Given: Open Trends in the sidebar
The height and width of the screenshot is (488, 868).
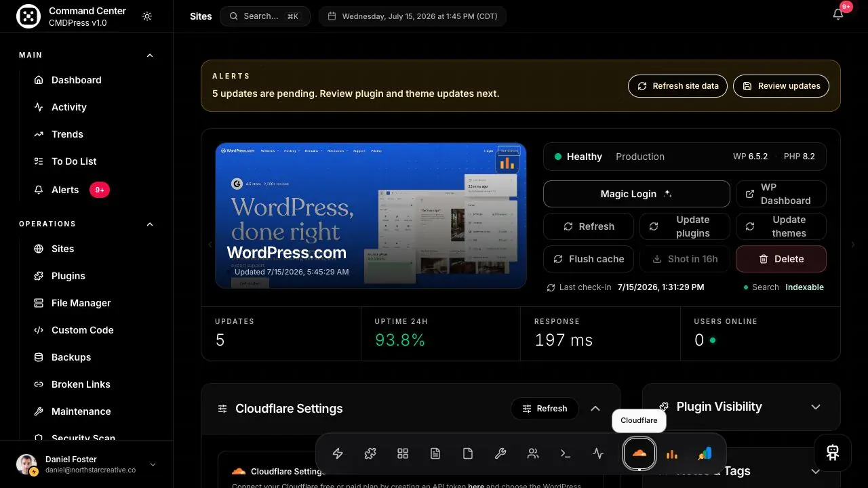Looking at the screenshot, I should tap(67, 134).
